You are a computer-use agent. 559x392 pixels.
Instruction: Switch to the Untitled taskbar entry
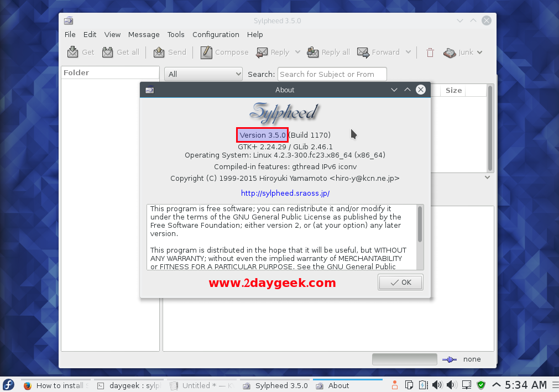(x=202, y=385)
